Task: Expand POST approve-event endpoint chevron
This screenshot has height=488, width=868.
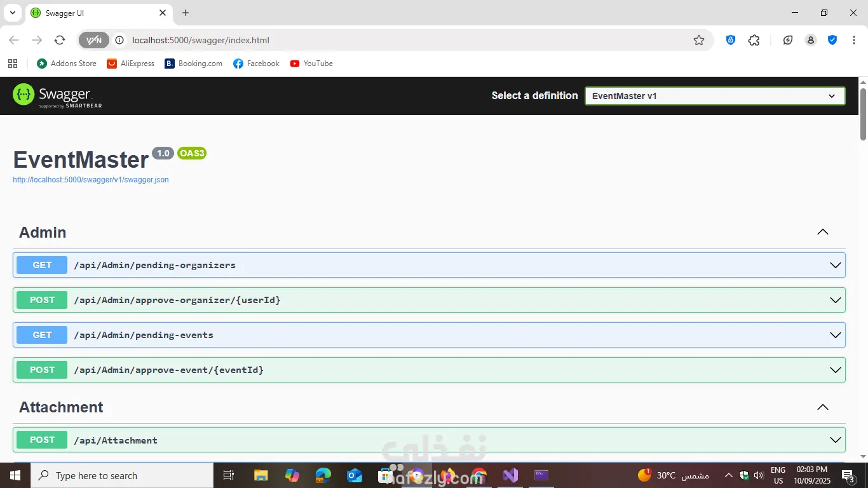Action: 836,370
